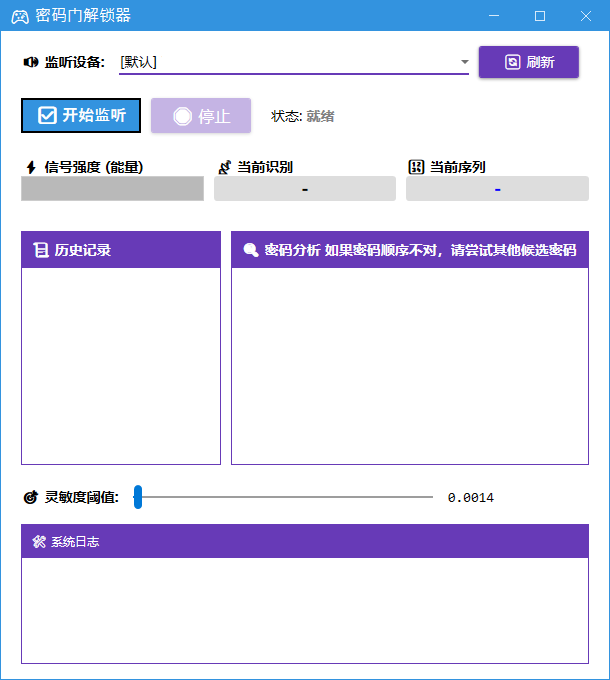Click the 信号强度 (能量) label
Viewport: 610px width, 680px height.
(94, 167)
